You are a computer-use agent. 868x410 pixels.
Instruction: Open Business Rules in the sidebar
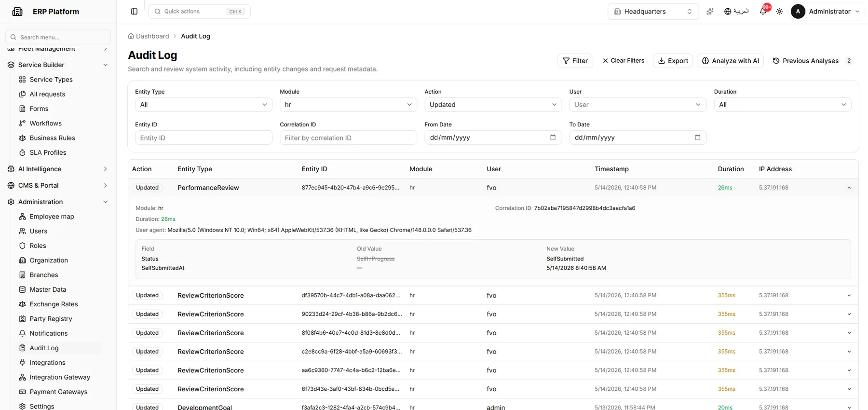tap(52, 138)
